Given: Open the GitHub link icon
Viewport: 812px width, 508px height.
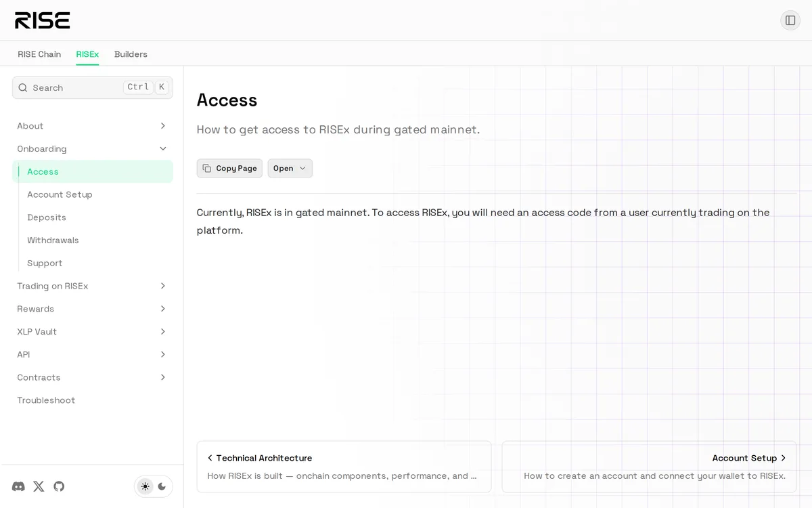Looking at the screenshot, I should coord(59,486).
